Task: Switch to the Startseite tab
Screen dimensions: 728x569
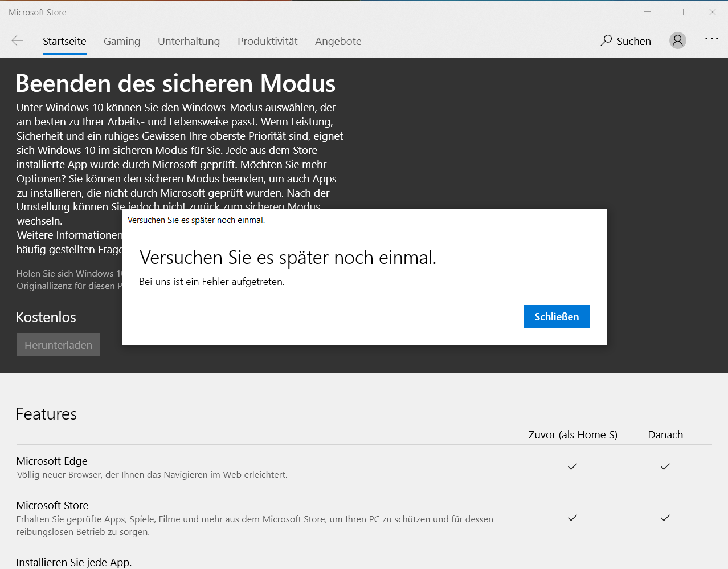Action: (64, 41)
